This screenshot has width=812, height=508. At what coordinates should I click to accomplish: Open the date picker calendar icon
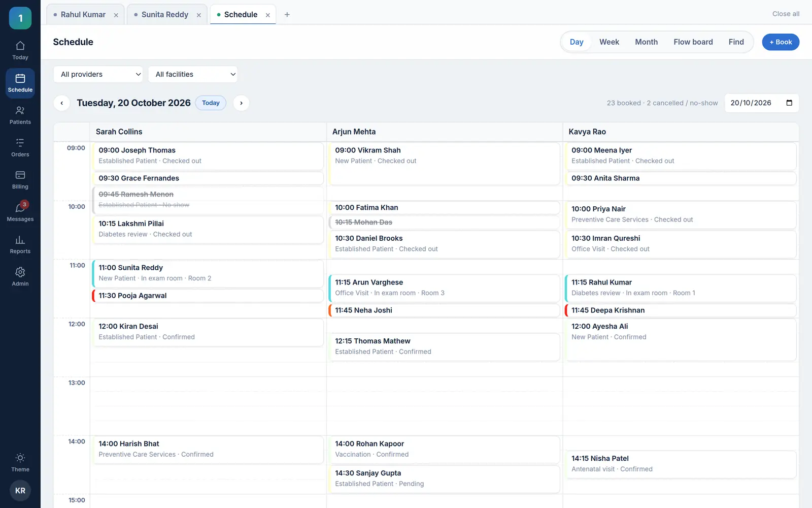pos(789,103)
